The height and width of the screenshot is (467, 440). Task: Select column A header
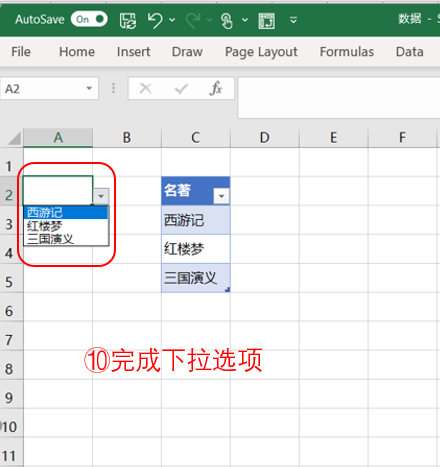click(58, 137)
